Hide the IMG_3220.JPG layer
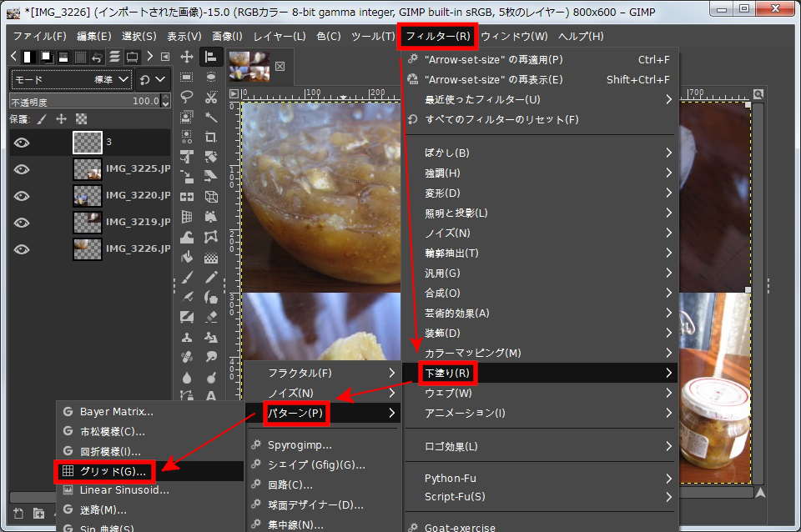This screenshot has height=532, width=801. [22, 196]
